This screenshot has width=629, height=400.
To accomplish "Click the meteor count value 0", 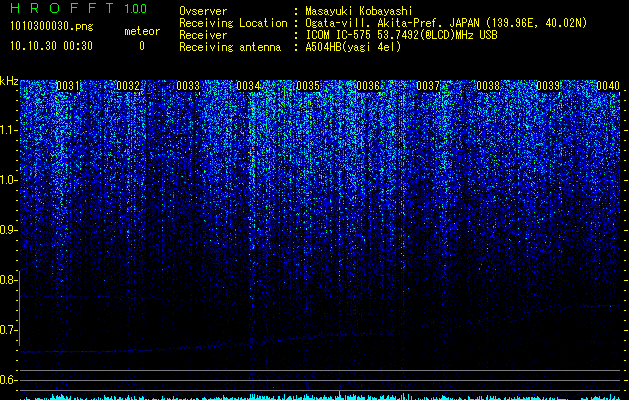I will pyautogui.click(x=142, y=46).
